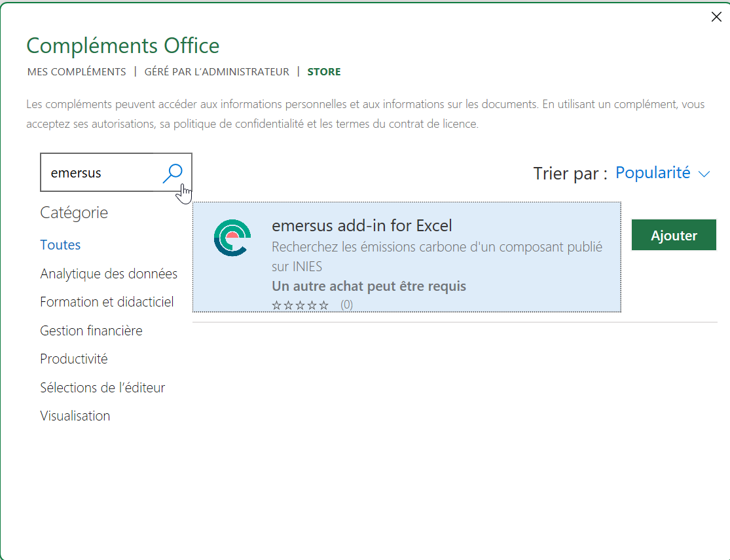730x560 pixels.
Task: Click the (0) review count
Action: tap(346, 305)
